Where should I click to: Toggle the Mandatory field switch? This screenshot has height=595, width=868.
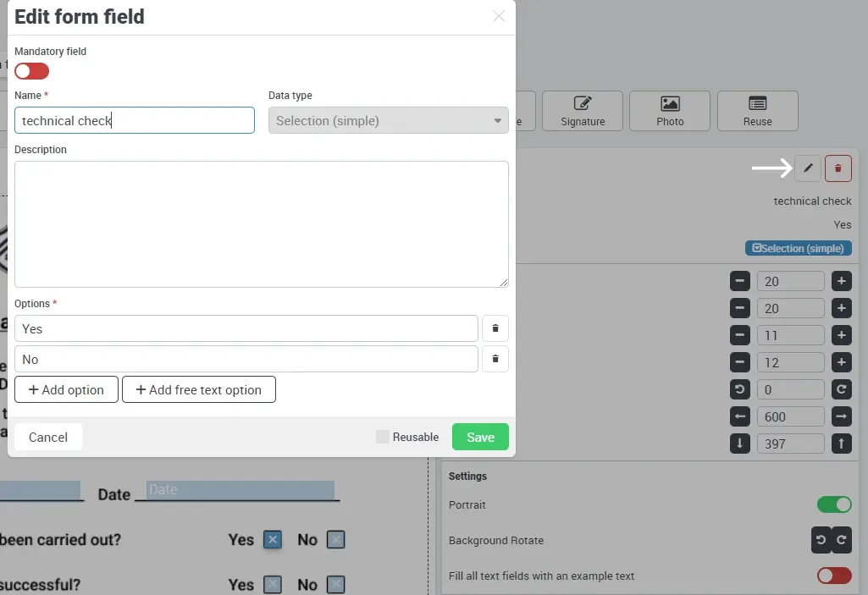pos(31,71)
